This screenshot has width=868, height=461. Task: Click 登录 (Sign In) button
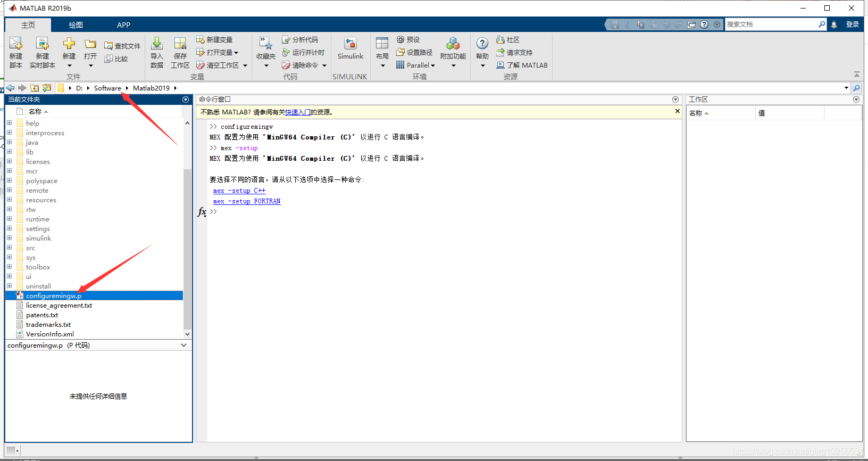853,24
